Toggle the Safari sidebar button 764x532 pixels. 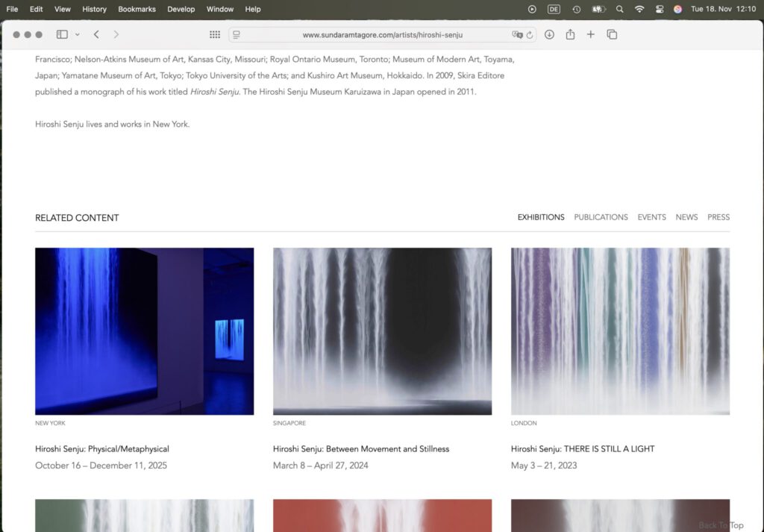coord(62,34)
